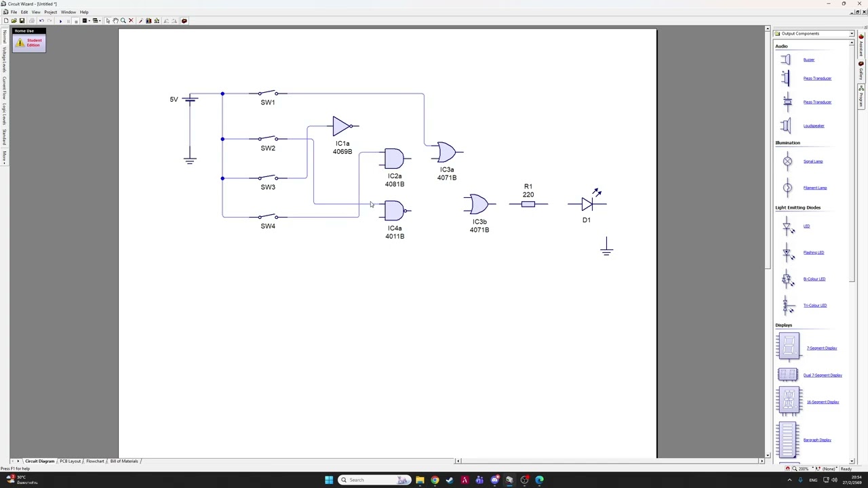Viewport: 868px width, 488px height.
Task: Open a file using the folder icon
Action: click(x=14, y=20)
